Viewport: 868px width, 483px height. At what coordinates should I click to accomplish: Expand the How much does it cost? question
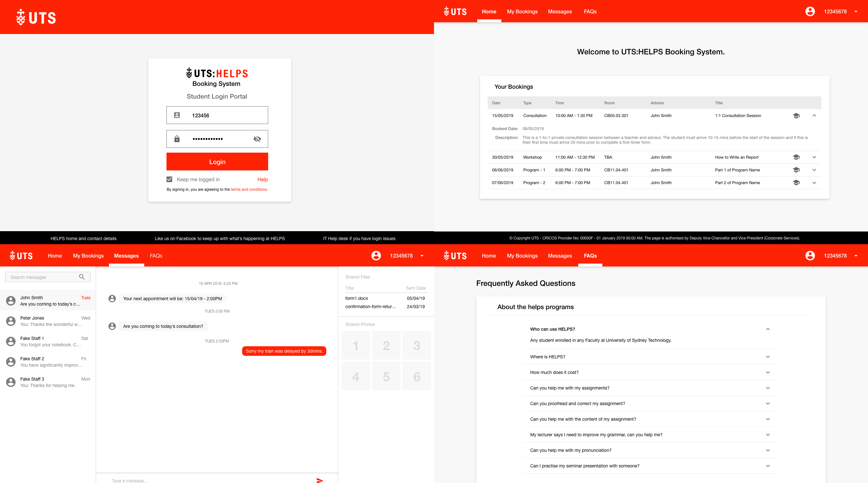tap(768, 372)
